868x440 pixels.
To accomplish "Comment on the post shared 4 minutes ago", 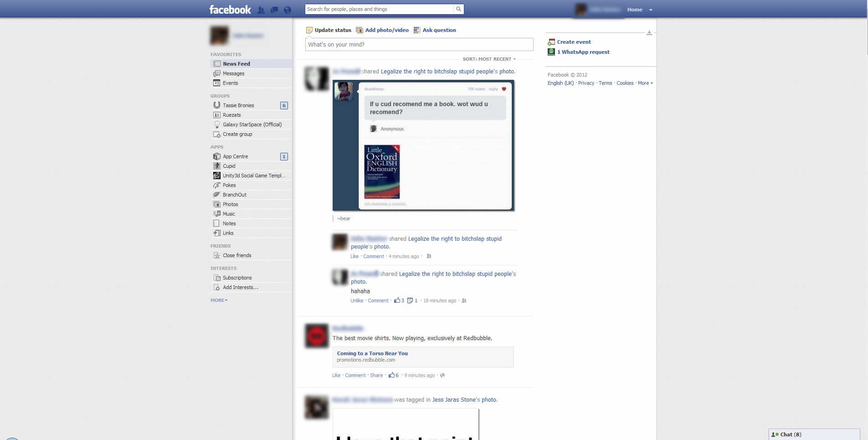I will pos(374,256).
